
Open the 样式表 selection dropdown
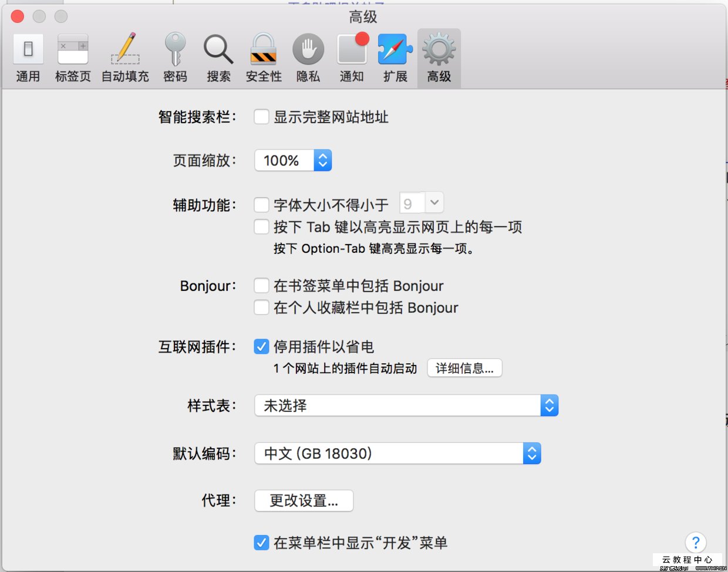pyautogui.click(x=549, y=405)
